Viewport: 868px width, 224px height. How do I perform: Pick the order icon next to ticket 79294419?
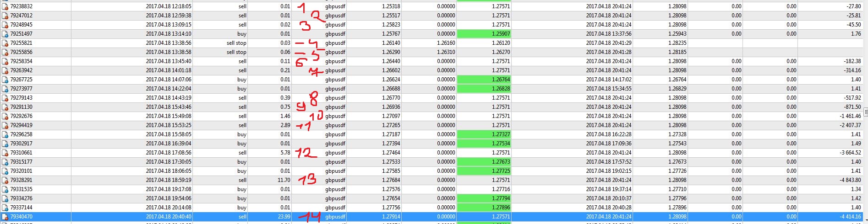point(5,125)
